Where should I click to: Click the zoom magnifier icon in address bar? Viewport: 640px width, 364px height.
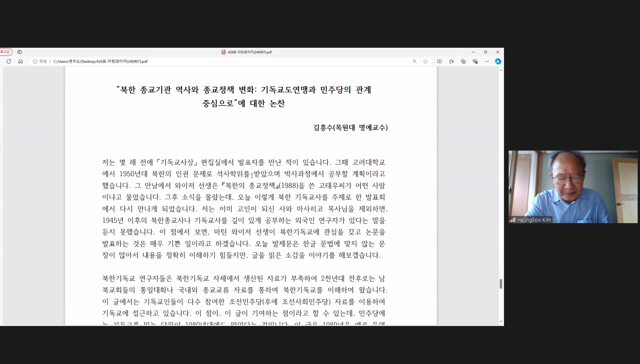[415, 61]
